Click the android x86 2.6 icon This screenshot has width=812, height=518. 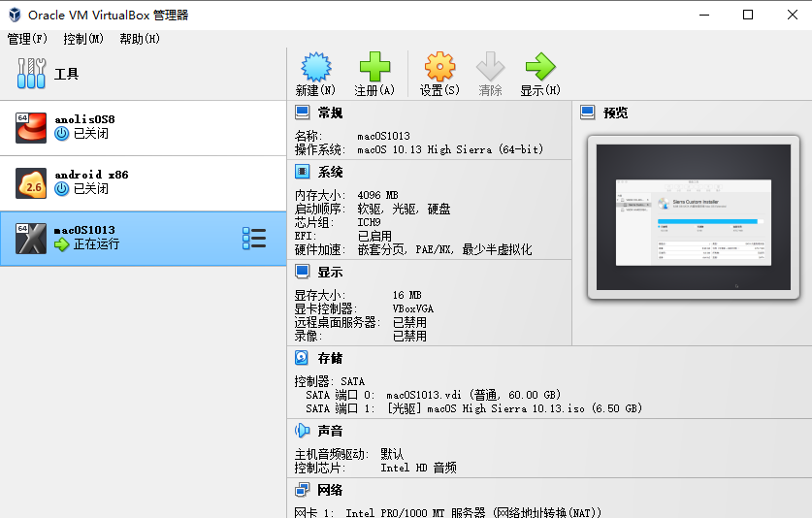click(31, 183)
